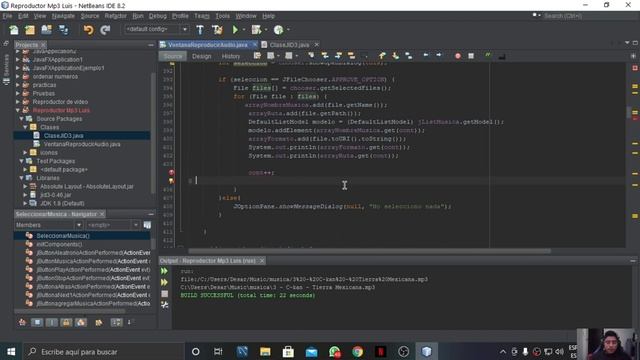Click the yellow Re-run with options icon
The image size is (640, 360).
click(x=164, y=282)
